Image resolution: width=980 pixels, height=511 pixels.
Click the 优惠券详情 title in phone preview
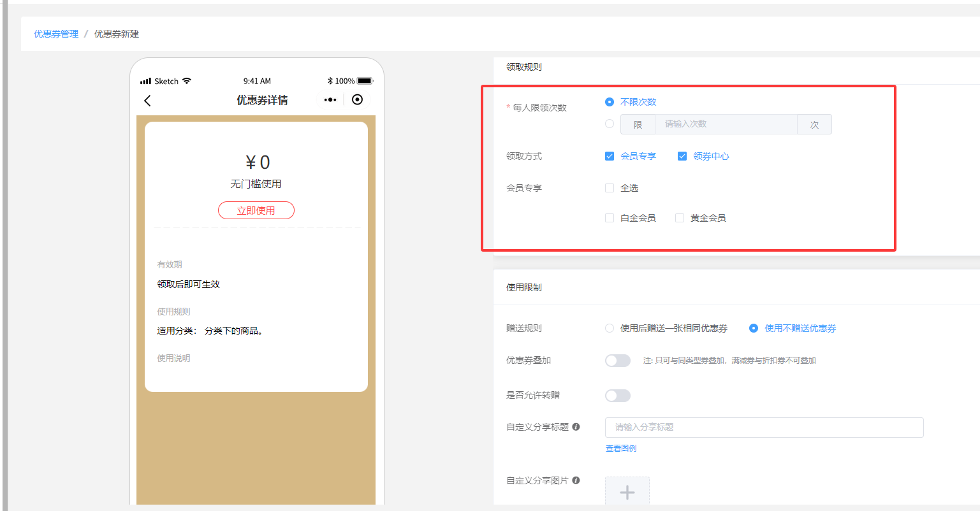click(x=262, y=100)
